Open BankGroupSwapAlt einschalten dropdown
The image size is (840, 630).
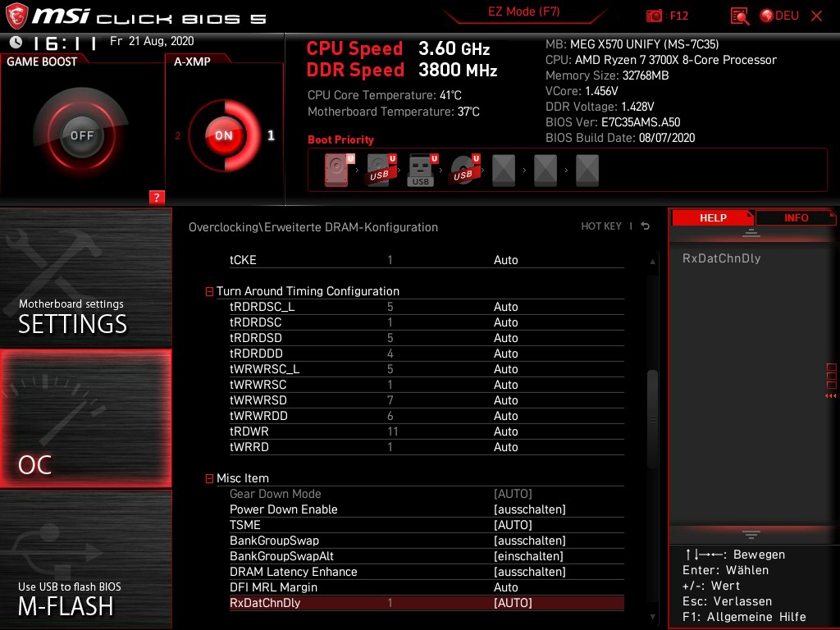(x=528, y=556)
